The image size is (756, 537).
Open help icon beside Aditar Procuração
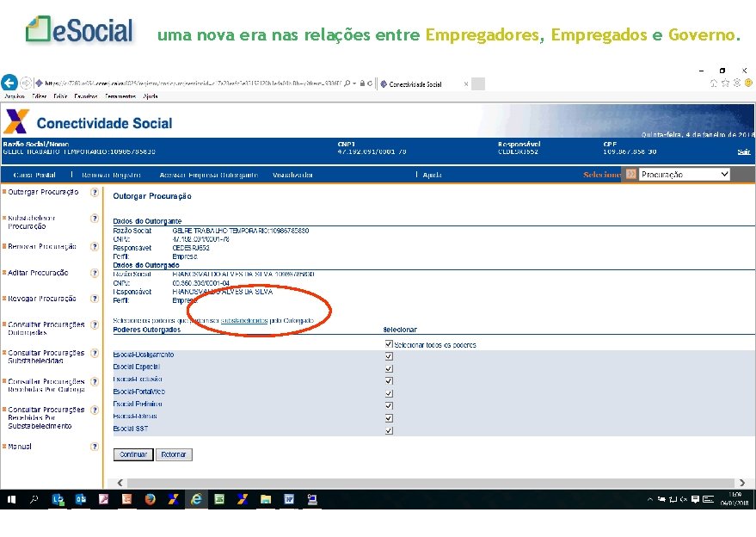(x=95, y=273)
